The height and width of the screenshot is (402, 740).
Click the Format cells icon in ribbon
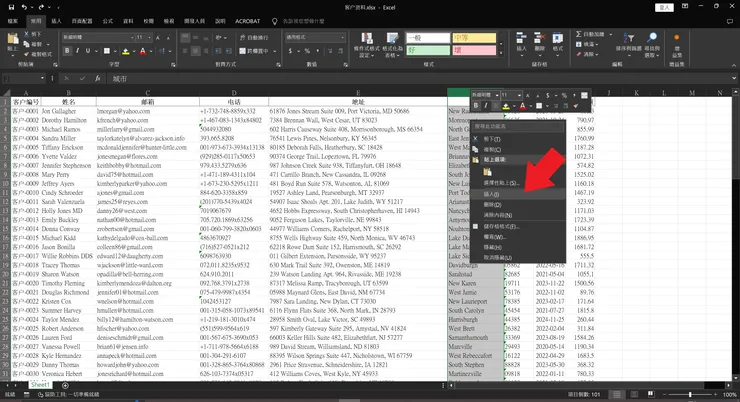(558, 39)
